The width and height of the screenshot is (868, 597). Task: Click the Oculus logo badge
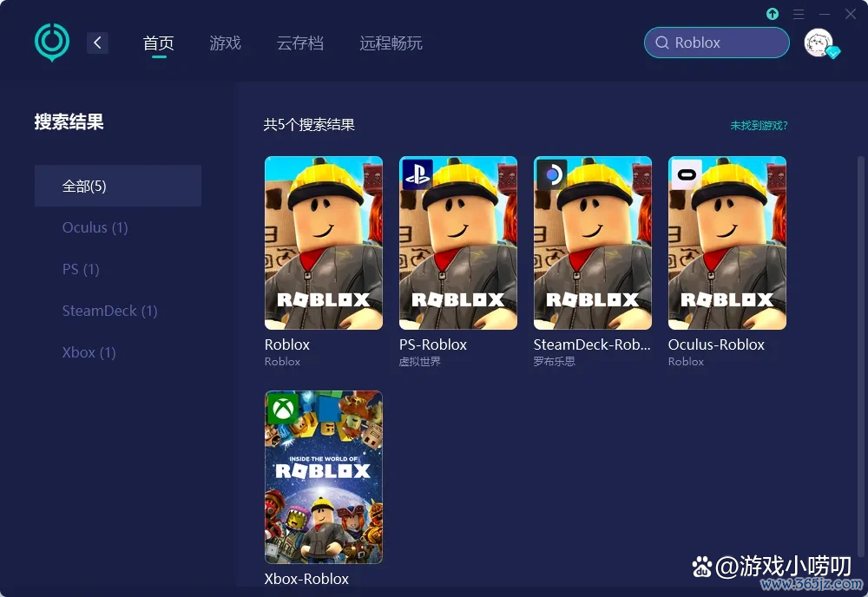point(687,174)
